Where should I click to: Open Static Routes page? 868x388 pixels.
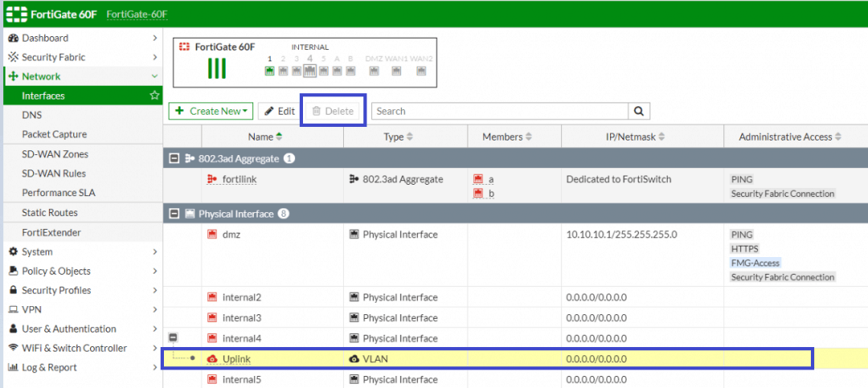click(50, 213)
